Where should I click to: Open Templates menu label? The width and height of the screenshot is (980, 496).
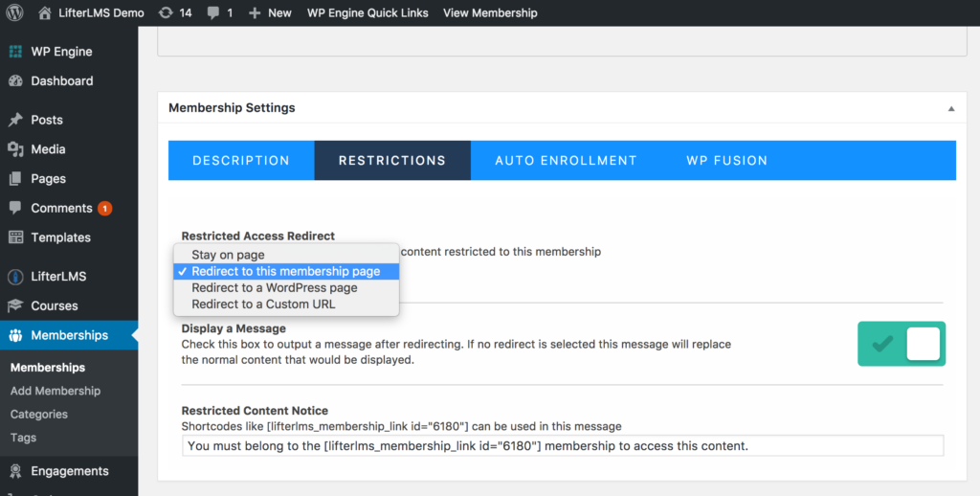(x=60, y=237)
